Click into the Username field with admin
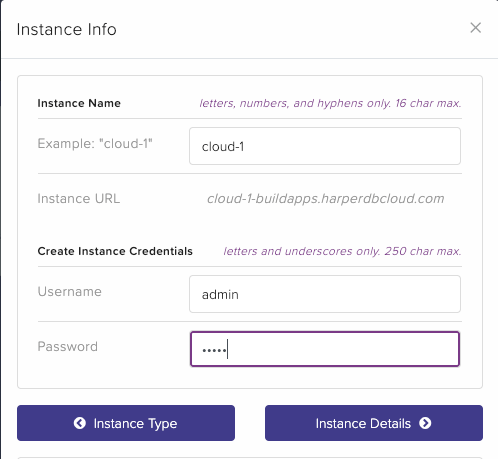 (325, 294)
